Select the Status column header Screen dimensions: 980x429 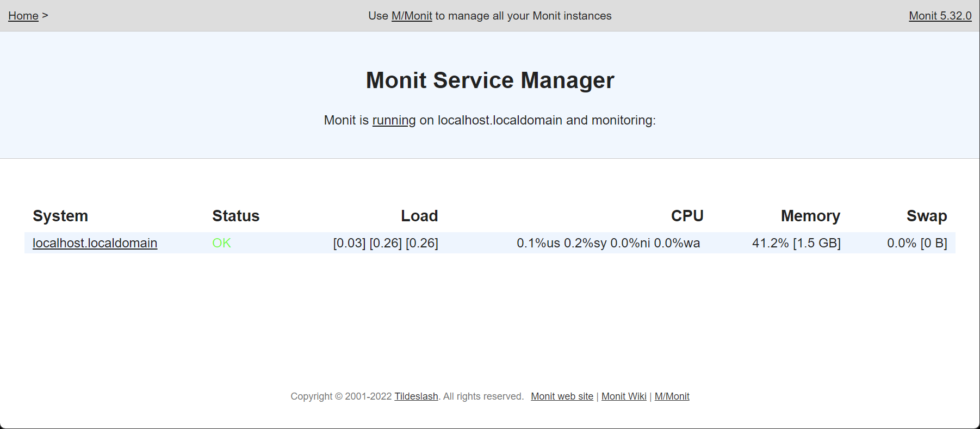tap(236, 216)
